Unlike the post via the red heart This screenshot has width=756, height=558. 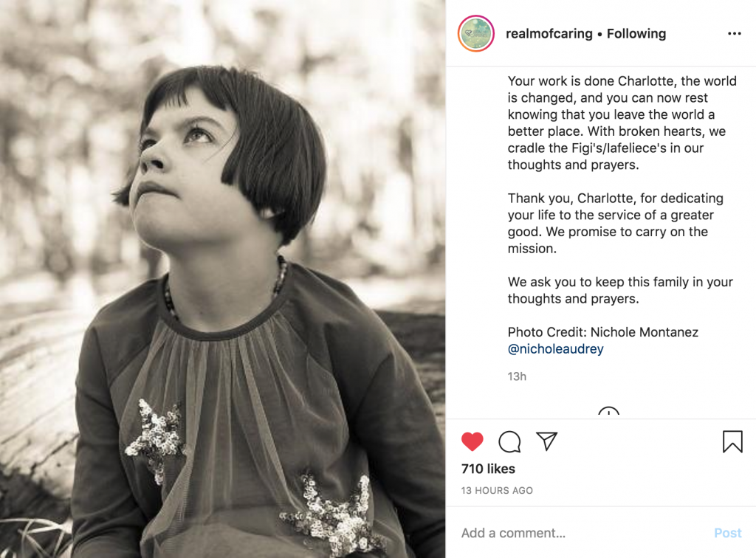pos(472,442)
